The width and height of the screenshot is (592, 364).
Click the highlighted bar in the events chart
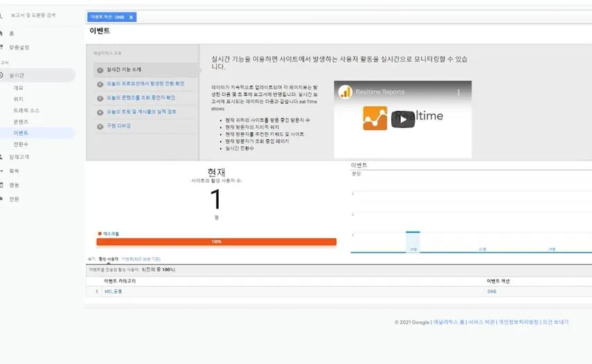coord(413,242)
